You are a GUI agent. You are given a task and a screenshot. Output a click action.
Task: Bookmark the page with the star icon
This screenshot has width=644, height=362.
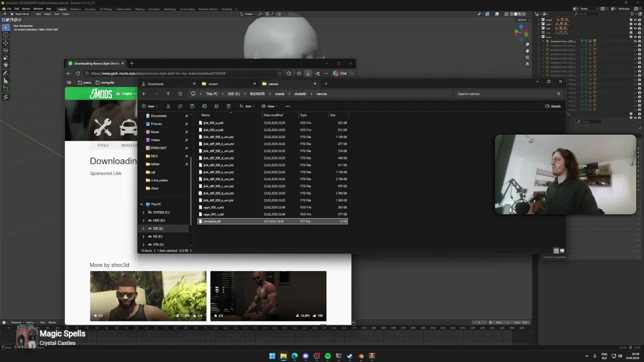click(x=280, y=73)
